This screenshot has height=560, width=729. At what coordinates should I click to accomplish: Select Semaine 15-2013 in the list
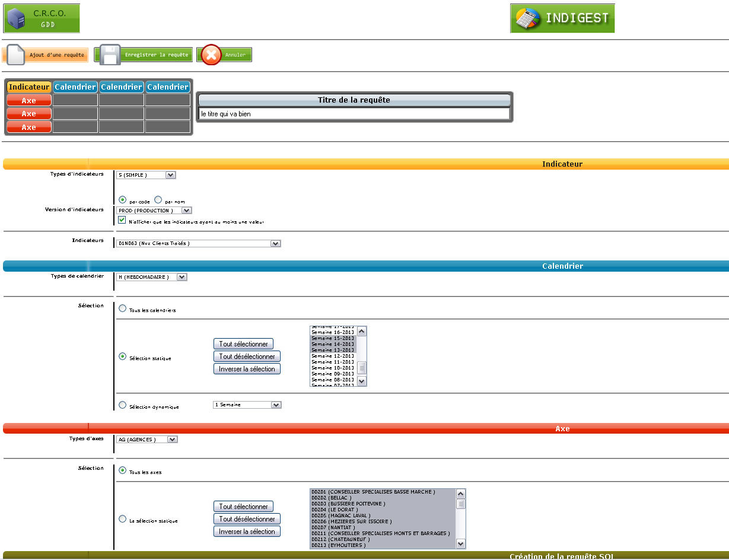(333, 338)
